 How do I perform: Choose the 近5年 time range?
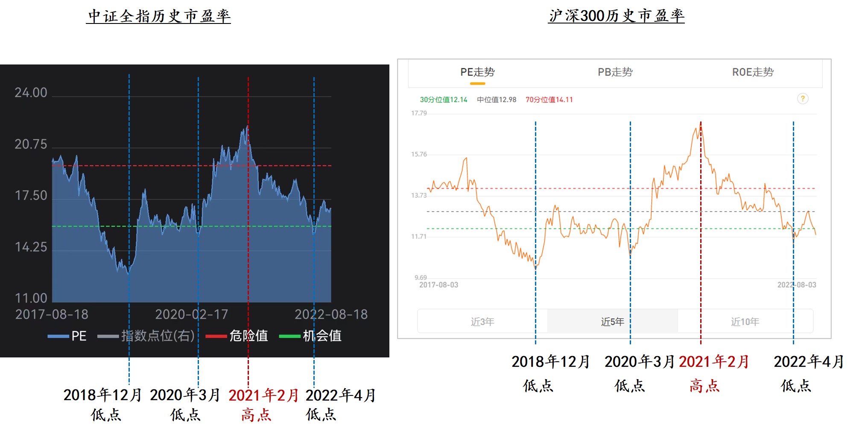612,322
